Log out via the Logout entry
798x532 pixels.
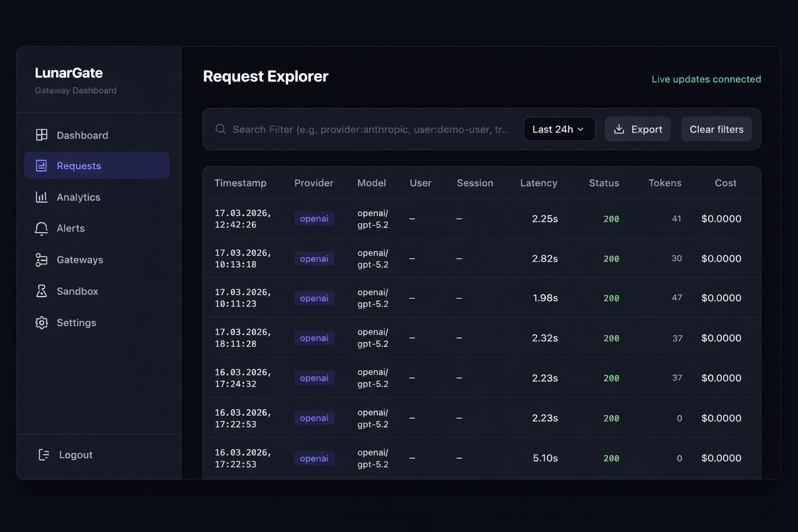click(x=76, y=454)
